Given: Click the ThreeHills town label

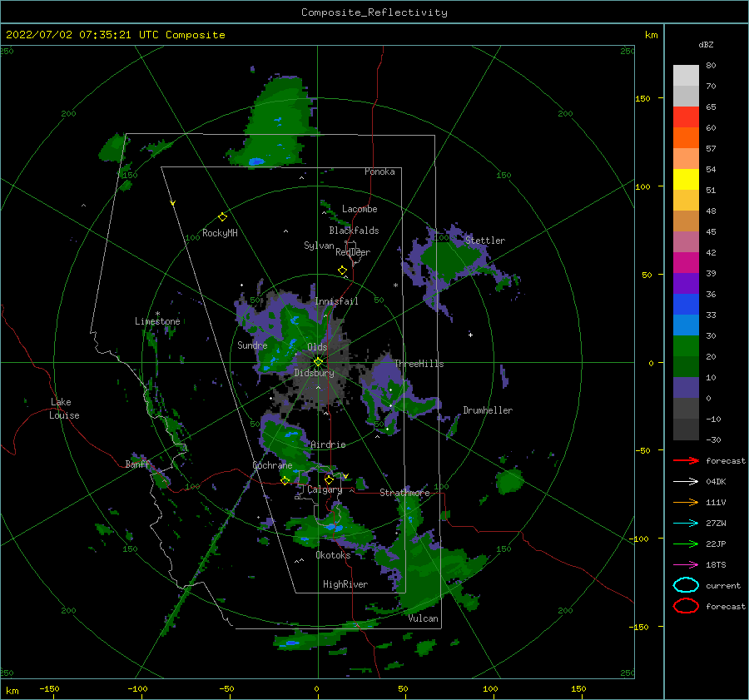Looking at the screenshot, I should pyautogui.click(x=419, y=364).
